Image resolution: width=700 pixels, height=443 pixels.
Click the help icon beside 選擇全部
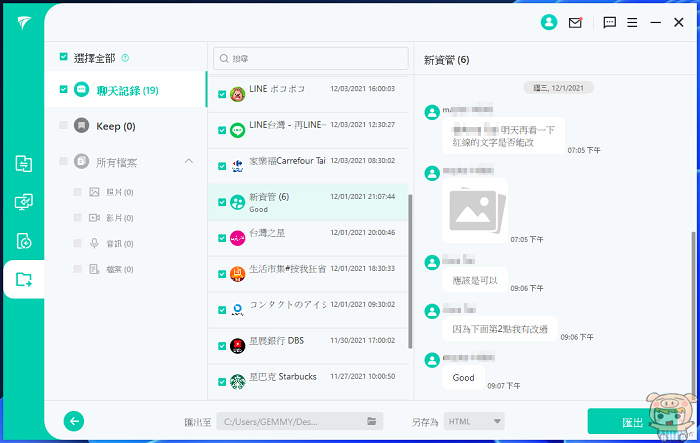coord(125,58)
